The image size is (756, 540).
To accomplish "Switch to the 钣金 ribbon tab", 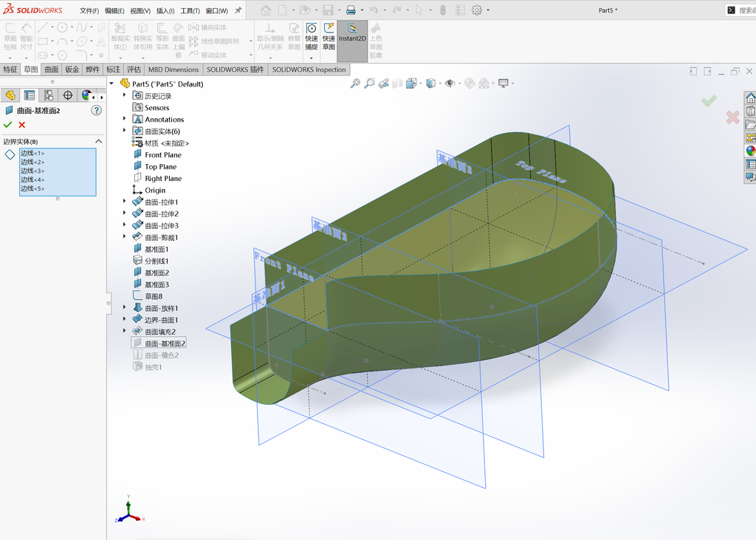I will pos(72,69).
